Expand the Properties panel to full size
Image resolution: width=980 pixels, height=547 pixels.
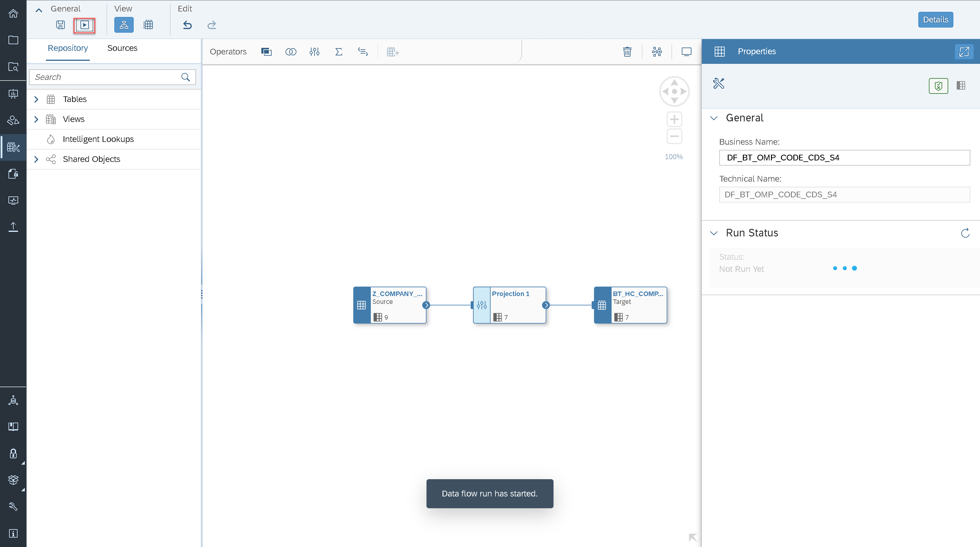[x=964, y=51]
